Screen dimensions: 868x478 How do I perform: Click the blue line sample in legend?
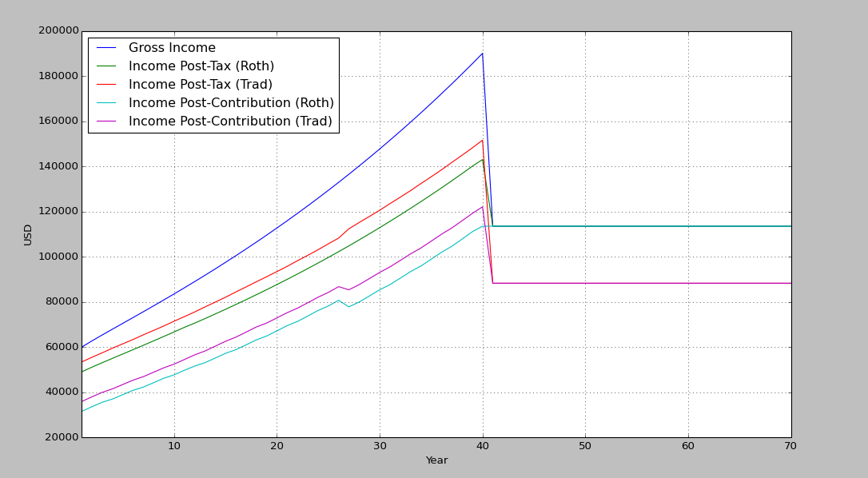click(106, 48)
